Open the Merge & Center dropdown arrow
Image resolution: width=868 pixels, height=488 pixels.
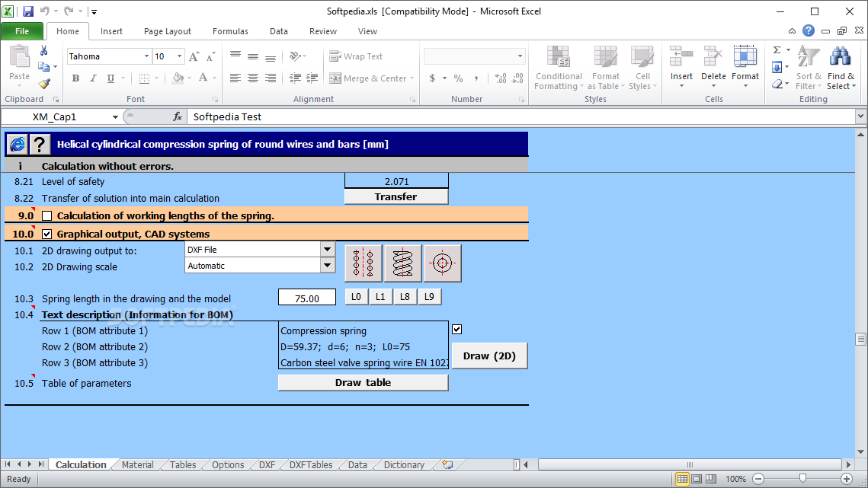point(412,78)
